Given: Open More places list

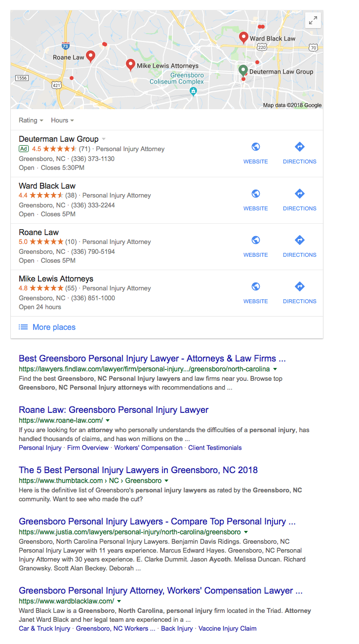Looking at the screenshot, I should tap(47, 327).
